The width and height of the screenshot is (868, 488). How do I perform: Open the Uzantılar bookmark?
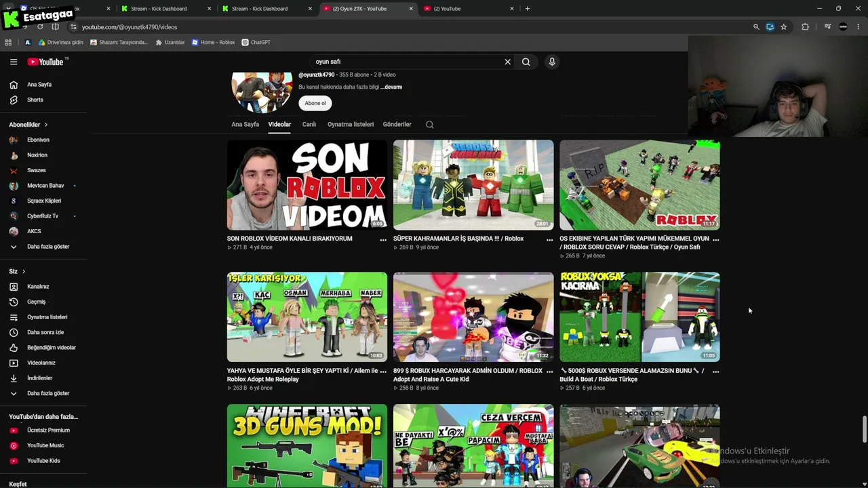coord(170,42)
